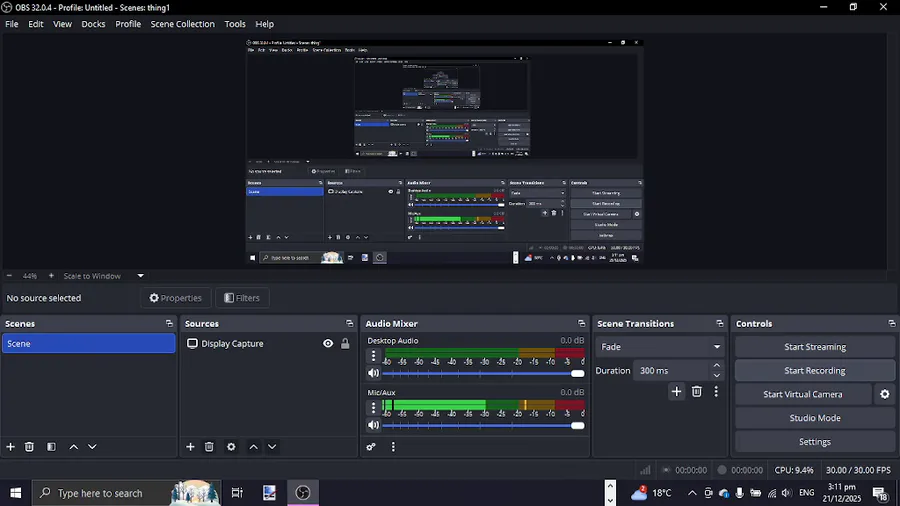Click Start Streaming button
900x506 pixels.
click(814, 347)
